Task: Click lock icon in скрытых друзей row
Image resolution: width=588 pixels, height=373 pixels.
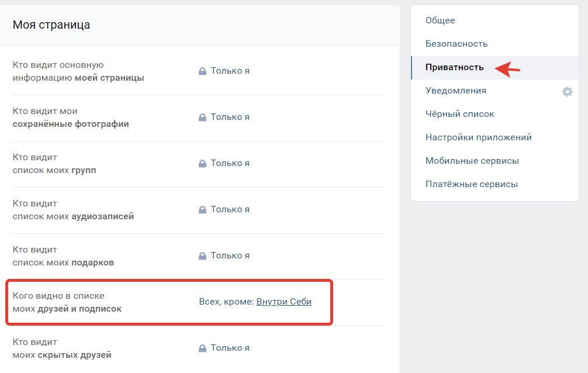Action: coord(202,348)
